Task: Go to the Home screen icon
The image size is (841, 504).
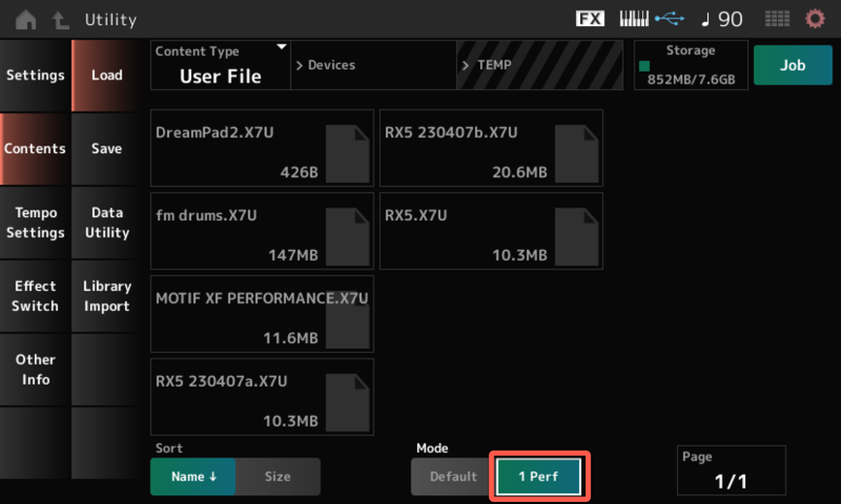Action: (x=26, y=19)
